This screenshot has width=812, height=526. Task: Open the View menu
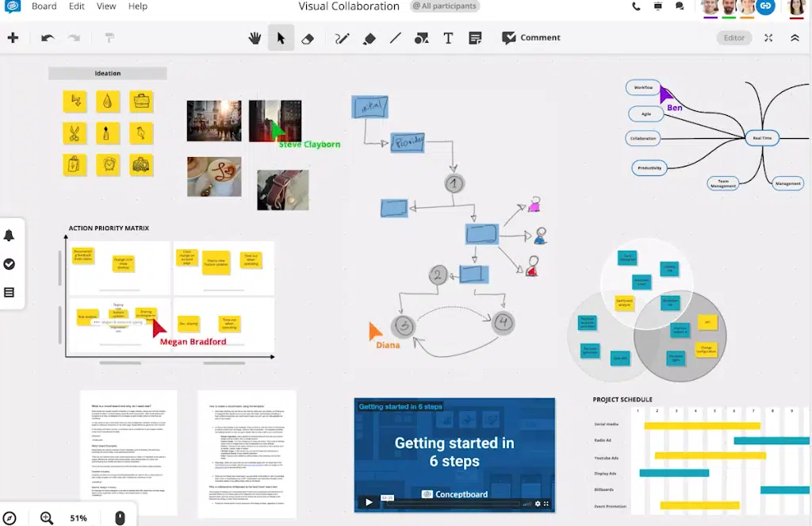click(106, 6)
